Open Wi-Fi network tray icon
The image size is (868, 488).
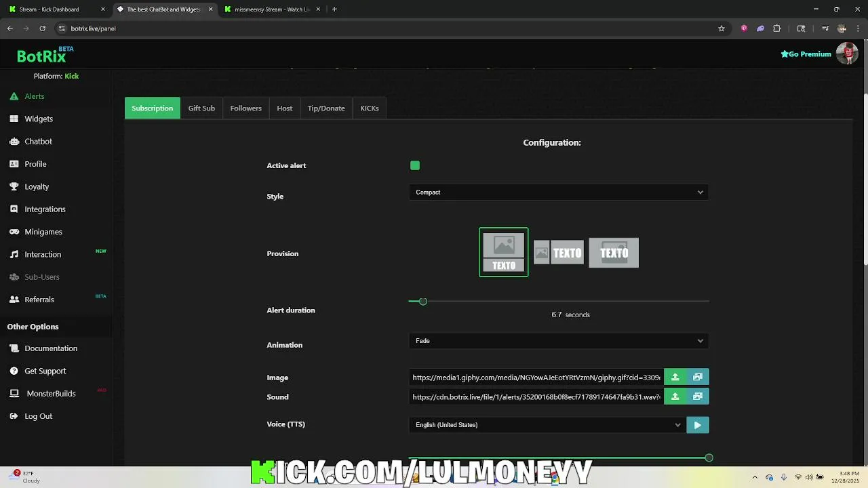pos(798,477)
